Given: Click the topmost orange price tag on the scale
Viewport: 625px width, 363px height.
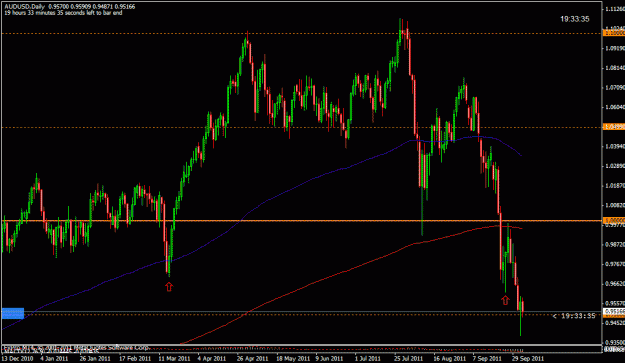Looking at the screenshot, I should pyautogui.click(x=614, y=33).
